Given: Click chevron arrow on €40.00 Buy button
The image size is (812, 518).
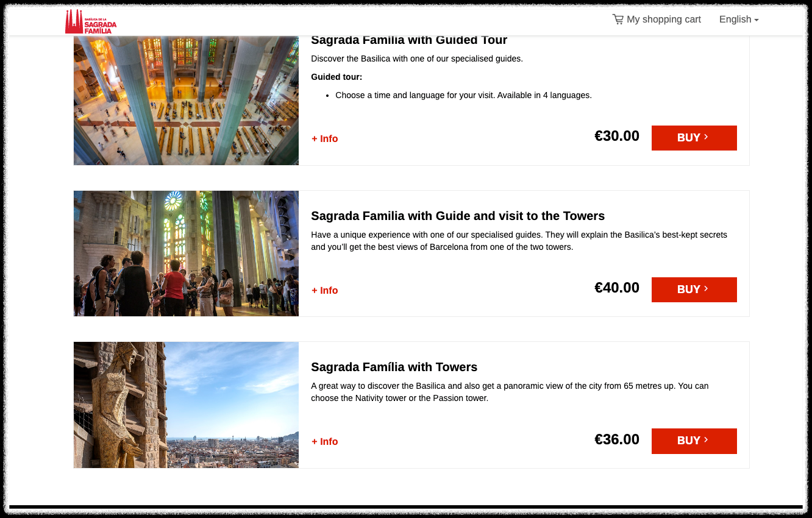Looking at the screenshot, I should (706, 289).
